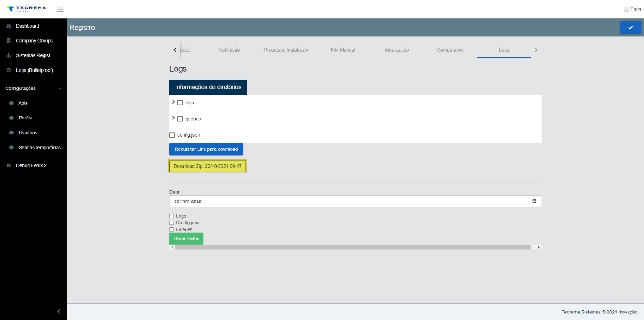Click the Teorema Sistemas logo
The width and height of the screenshot is (644, 320).
pos(26,9)
